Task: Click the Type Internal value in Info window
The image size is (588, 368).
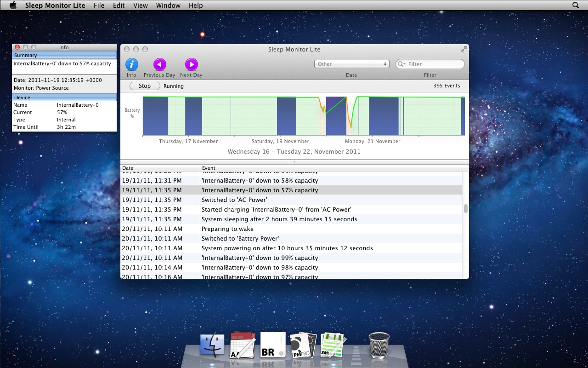Action: (x=66, y=120)
